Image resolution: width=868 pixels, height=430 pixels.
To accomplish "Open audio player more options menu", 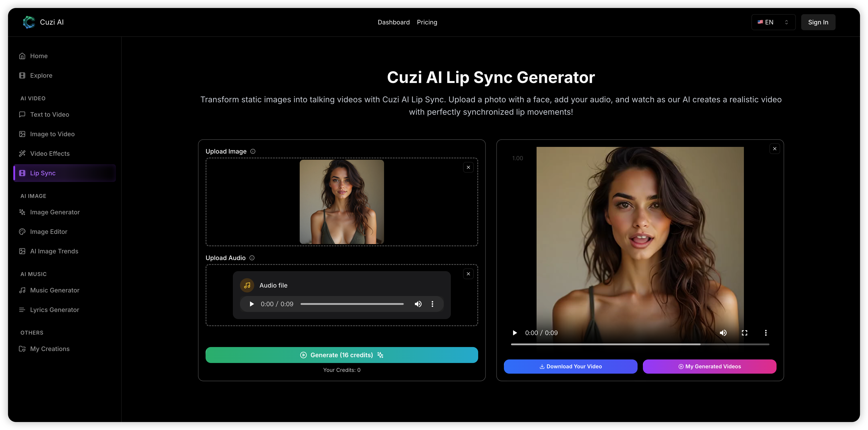I will (432, 304).
